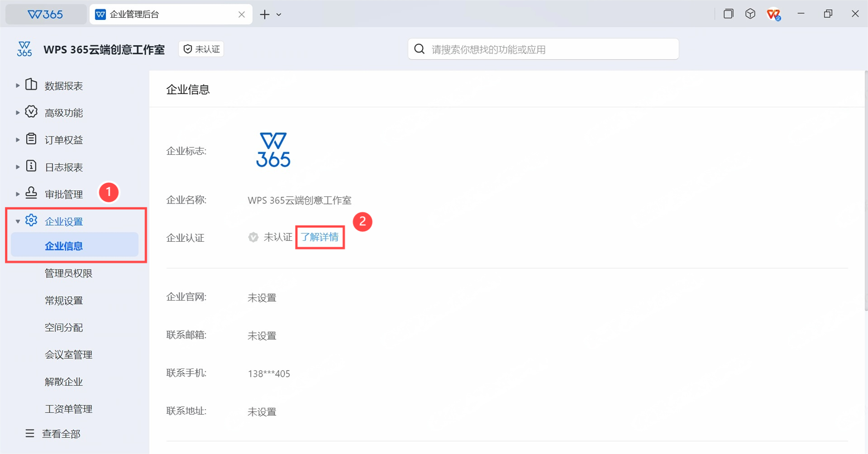Expand the 订单权益 tree arrow
Screen dimensions: 868x454
(x=18, y=139)
